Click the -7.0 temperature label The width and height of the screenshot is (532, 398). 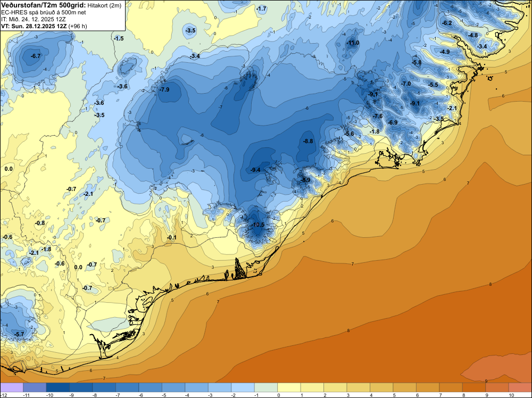point(406,84)
